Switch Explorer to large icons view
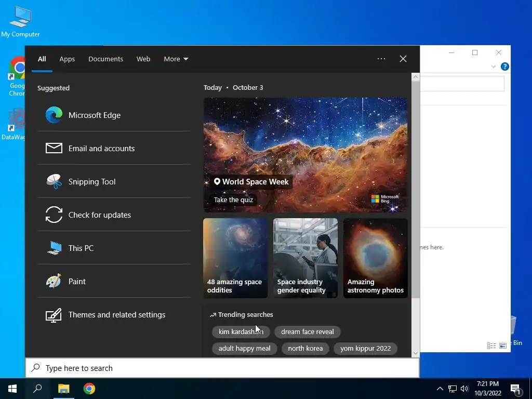The width and height of the screenshot is (532, 399). pos(503,345)
